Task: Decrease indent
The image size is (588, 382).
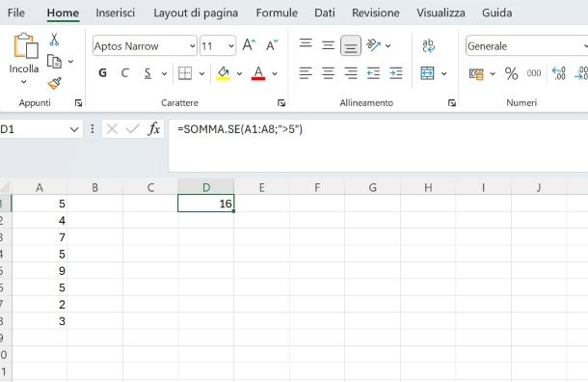Action: click(373, 73)
